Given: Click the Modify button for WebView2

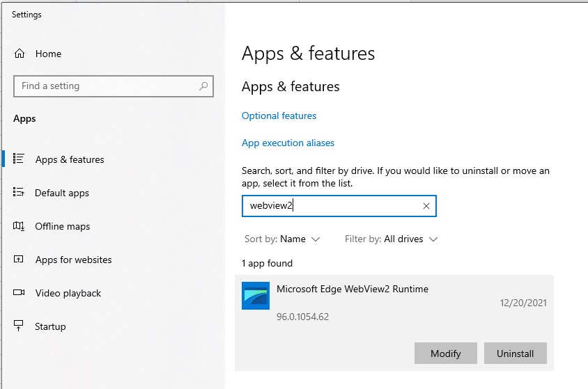Looking at the screenshot, I should point(445,353).
